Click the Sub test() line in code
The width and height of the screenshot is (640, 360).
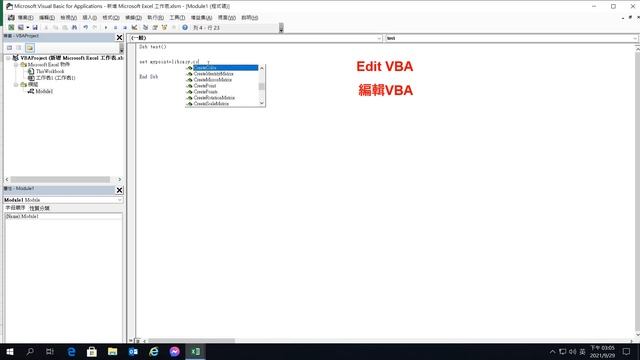[153, 47]
